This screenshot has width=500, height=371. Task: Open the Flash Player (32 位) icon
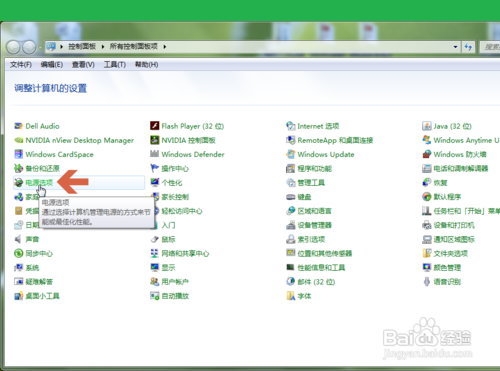click(x=155, y=126)
